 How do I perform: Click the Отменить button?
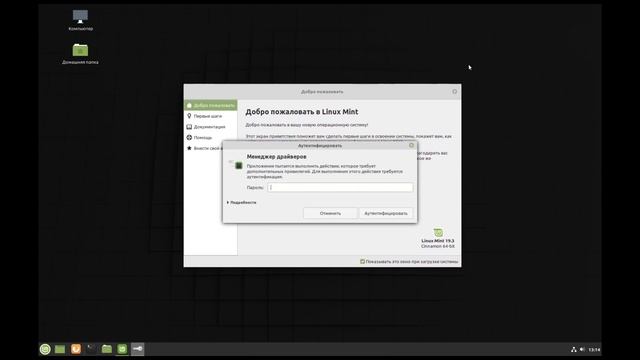point(330,213)
